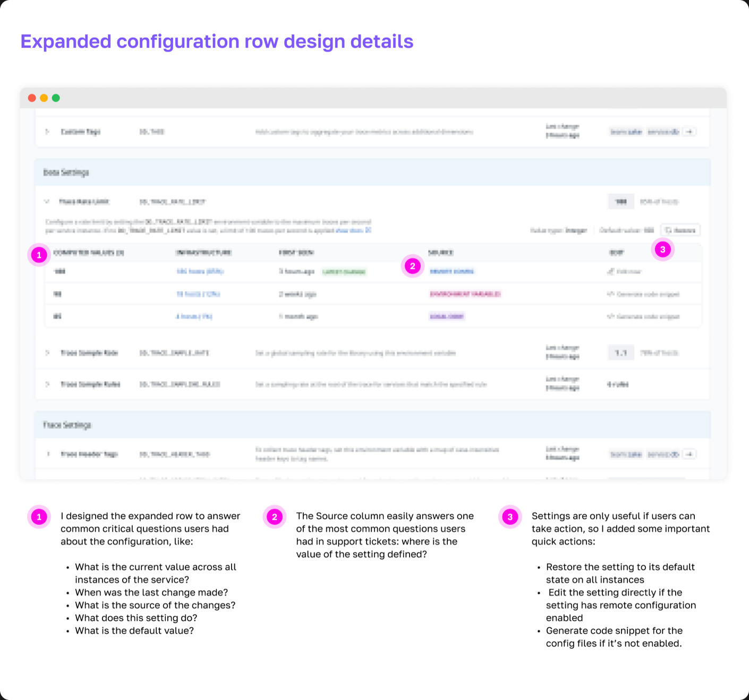Generate code snippet for Environment Variable row
This screenshot has height=700, width=749.
[x=643, y=294]
